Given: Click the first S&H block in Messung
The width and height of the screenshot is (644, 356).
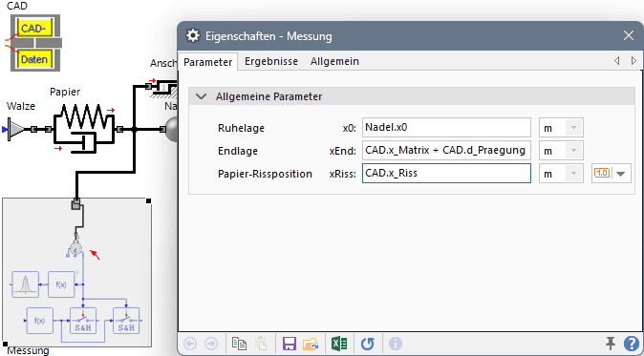Looking at the screenshot, I should click(x=83, y=321).
